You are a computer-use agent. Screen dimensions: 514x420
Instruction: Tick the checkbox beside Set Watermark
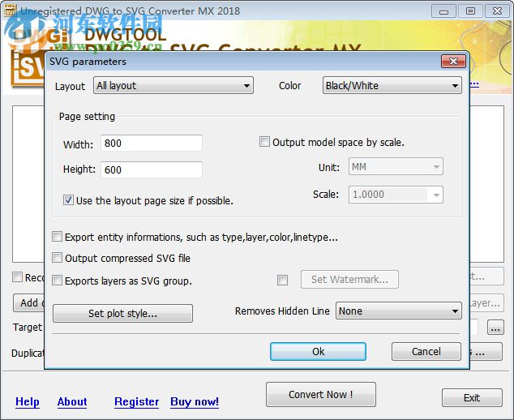(282, 280)
